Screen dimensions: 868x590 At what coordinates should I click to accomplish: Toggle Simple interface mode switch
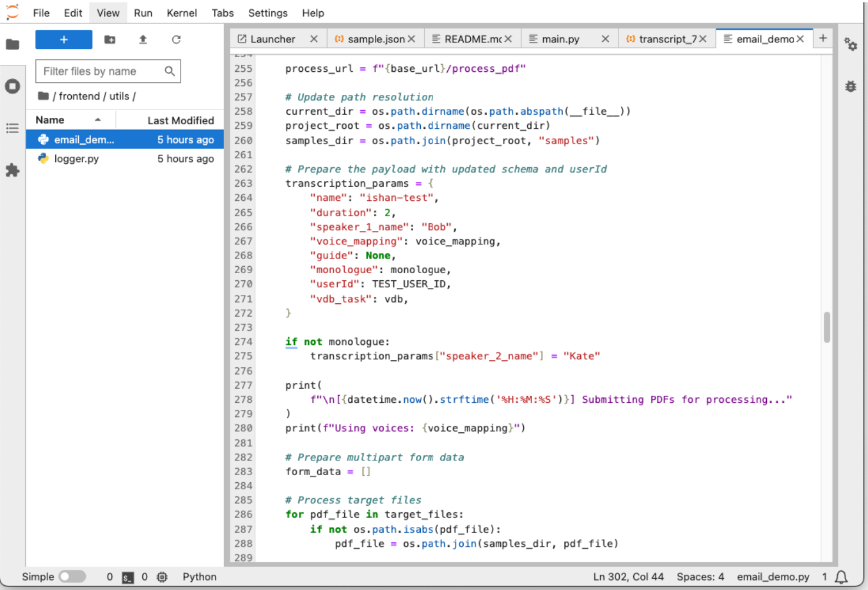tap(72, 577)
